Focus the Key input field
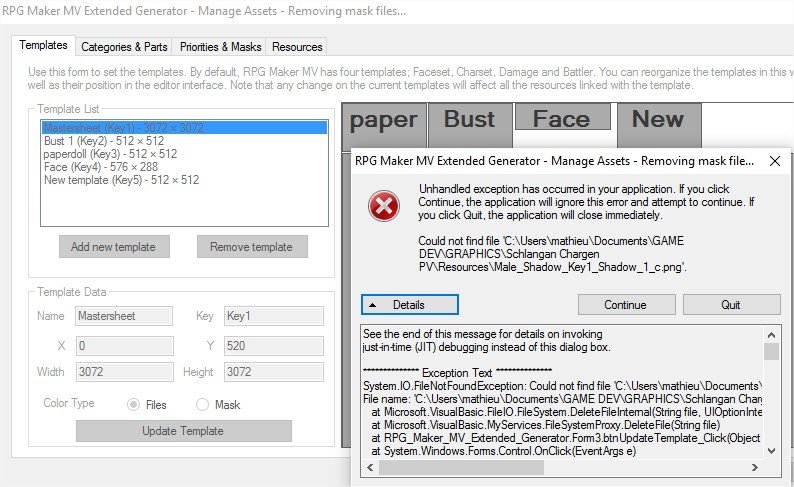The width and height of the screenshot is (794, 487). 273,316
